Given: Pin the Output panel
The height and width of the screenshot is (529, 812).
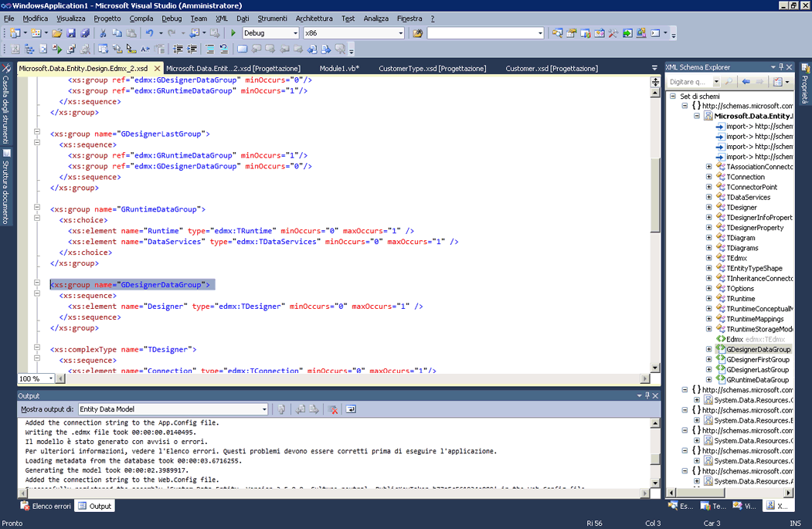Looking at the screenshot, I should [x=647, y=395].
